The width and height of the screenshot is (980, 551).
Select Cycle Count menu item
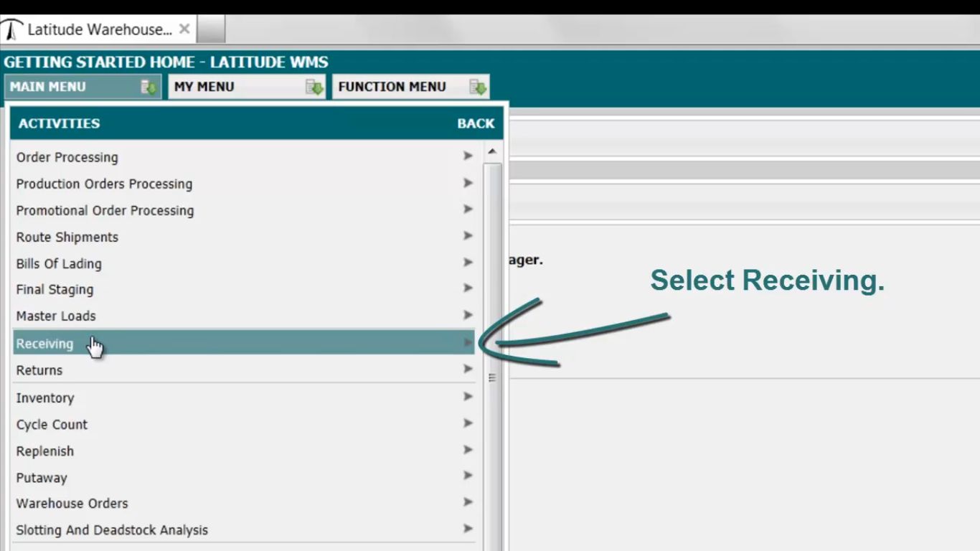tap(244, 424)
